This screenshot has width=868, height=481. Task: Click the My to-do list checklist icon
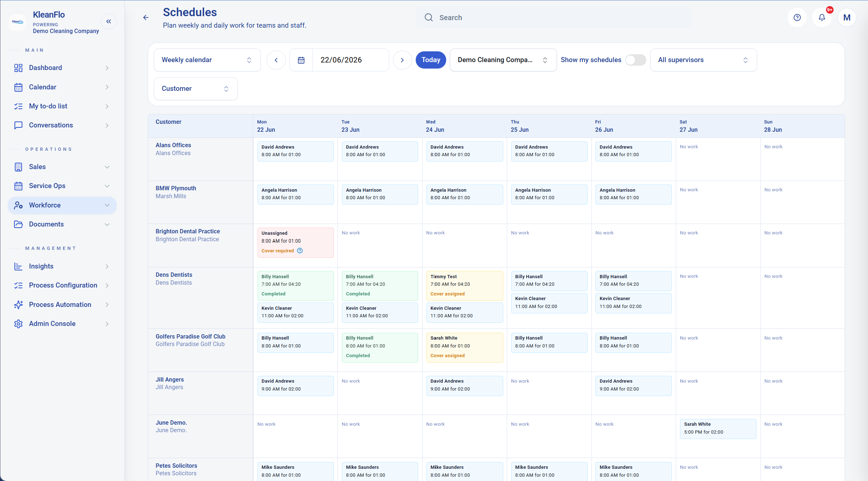18,106
